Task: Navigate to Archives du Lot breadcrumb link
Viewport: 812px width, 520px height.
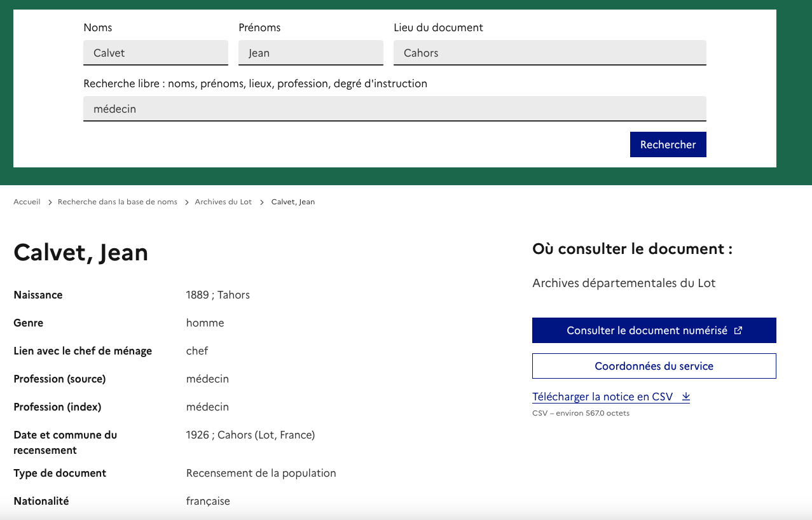Action: tap(223, 202)
